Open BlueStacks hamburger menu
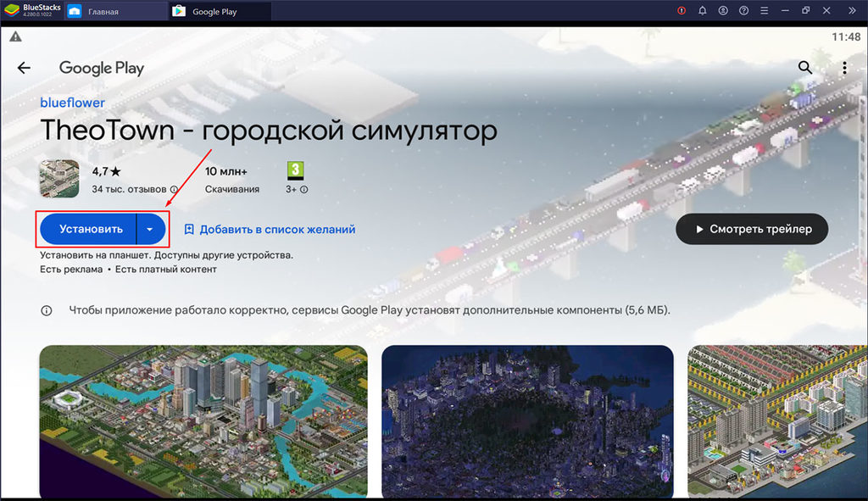The width and height of the screenshot is (868, 501). pyautogui.click(x=764, y=10)
